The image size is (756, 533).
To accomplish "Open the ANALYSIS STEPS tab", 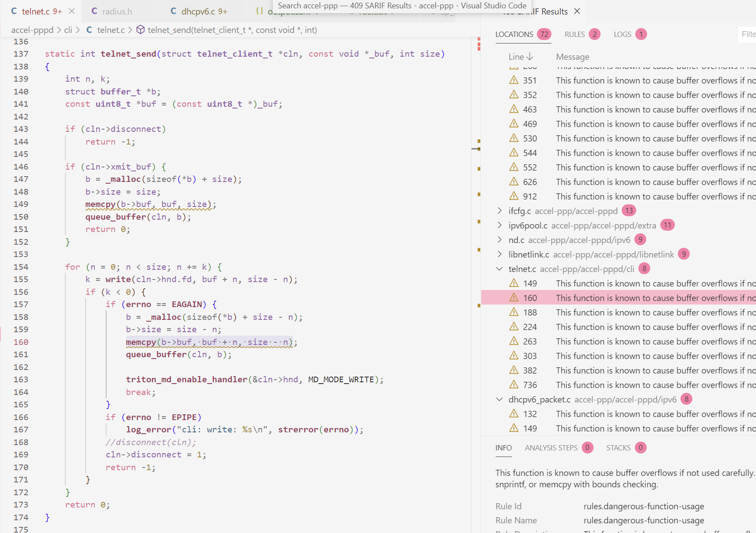I will [558, 448].
